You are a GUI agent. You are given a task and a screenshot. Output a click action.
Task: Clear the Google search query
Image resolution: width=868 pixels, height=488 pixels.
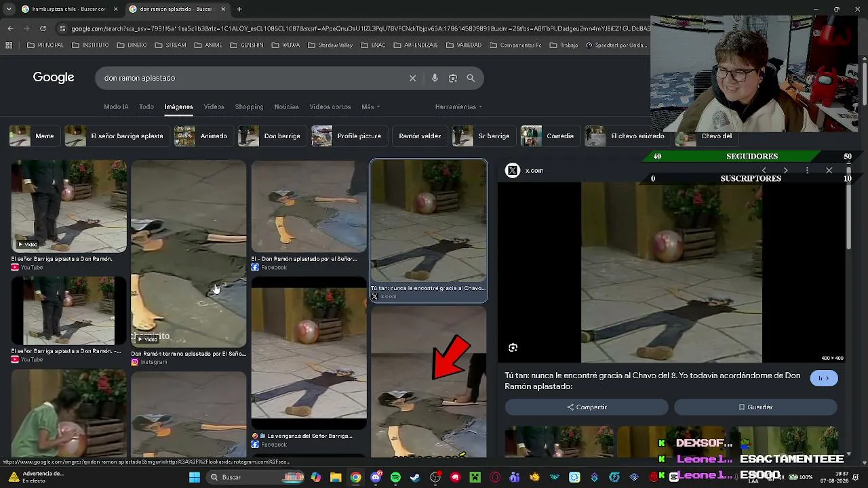[x=412, y=78]
